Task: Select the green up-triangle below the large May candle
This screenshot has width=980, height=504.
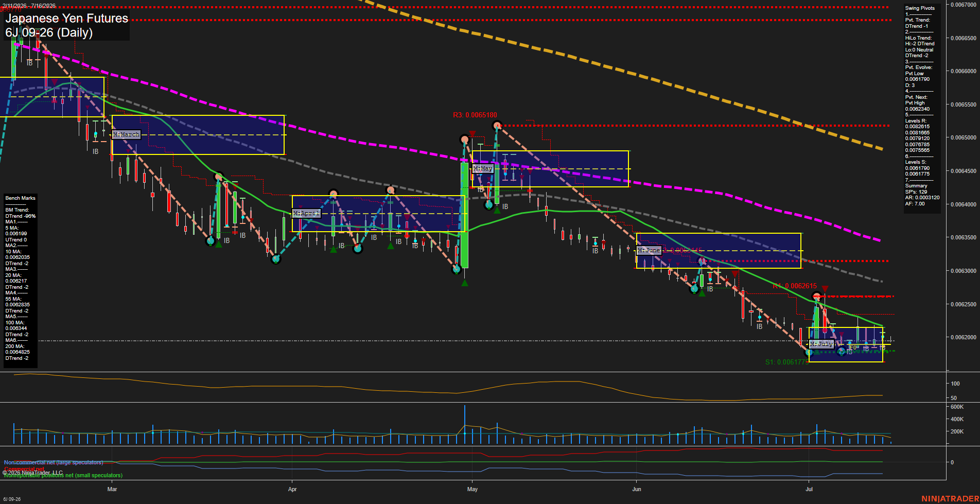Action: click(464, 283)
